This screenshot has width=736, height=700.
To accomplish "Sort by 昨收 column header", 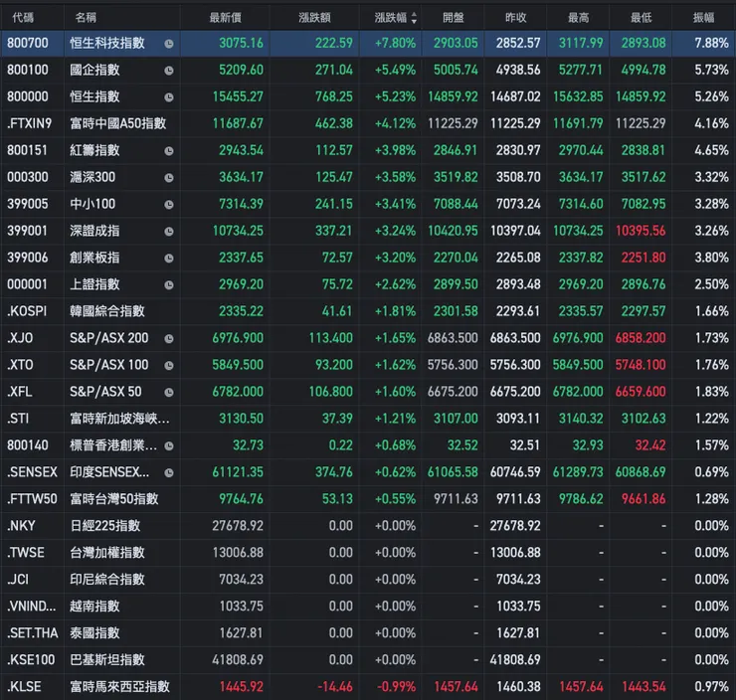I will [516, 18].
